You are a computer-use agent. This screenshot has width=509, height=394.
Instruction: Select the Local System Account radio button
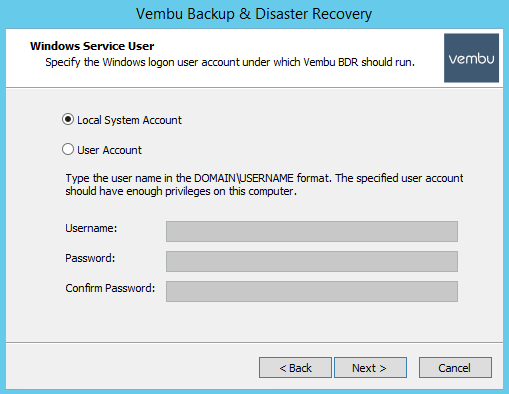(68, 119)
